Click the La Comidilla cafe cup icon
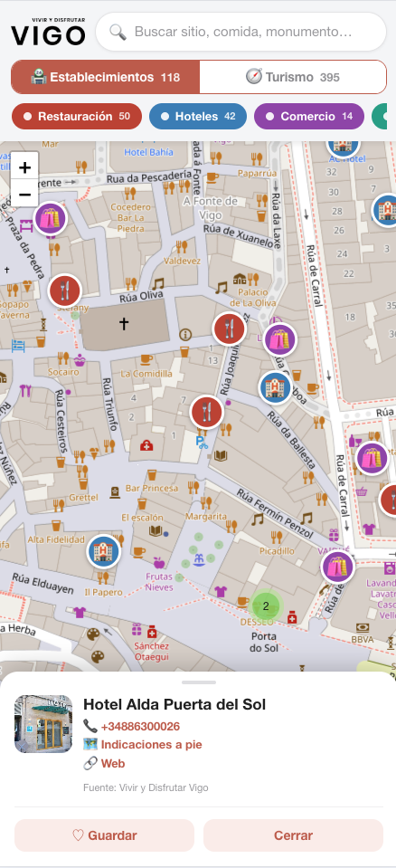 point(146,359)
